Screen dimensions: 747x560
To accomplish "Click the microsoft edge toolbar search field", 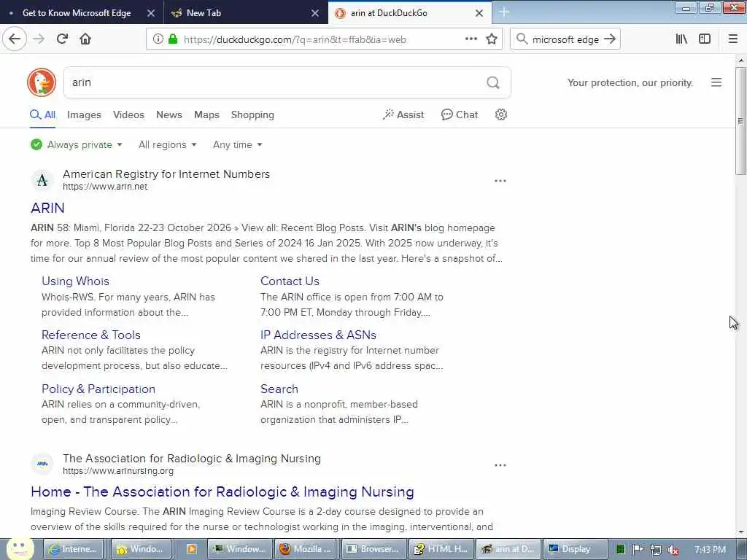I will pyautogui.click(x=565, y=39).
